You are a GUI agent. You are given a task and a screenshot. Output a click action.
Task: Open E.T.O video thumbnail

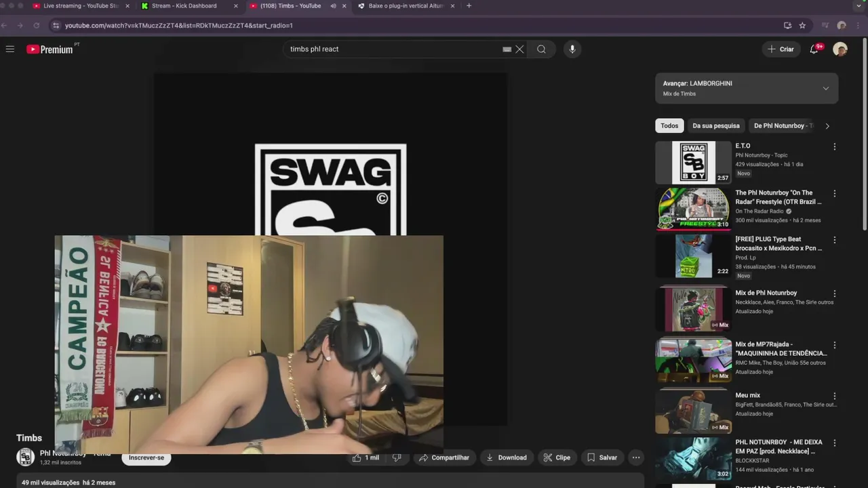[693, 162]
